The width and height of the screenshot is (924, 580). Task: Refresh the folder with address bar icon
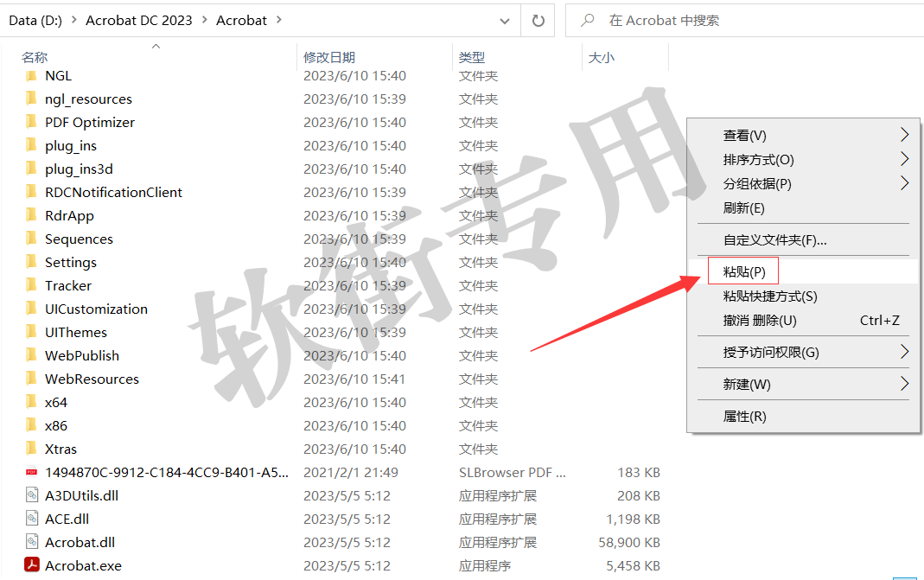538,20
